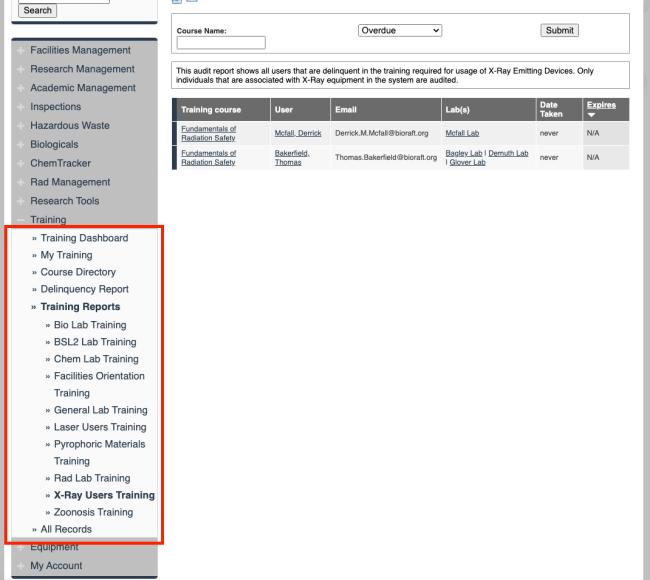Open the Demuth Lab link

coord(508,153)
